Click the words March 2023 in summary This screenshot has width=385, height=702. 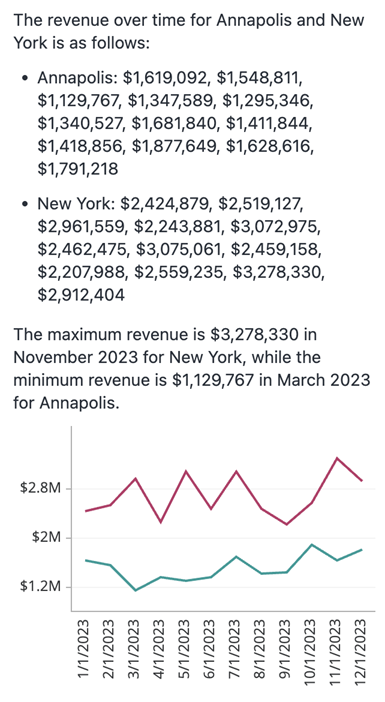click(x=324, y=381)
